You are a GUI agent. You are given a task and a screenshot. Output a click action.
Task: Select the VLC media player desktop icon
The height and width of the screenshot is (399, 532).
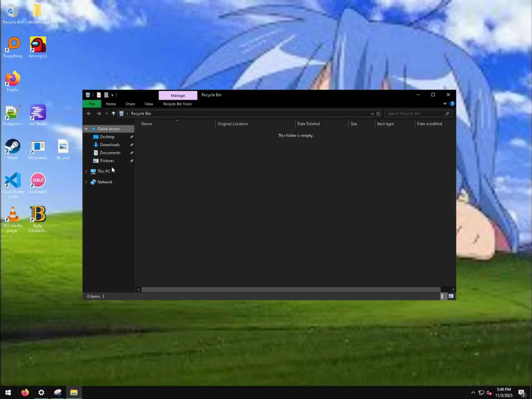pos(13,219)
